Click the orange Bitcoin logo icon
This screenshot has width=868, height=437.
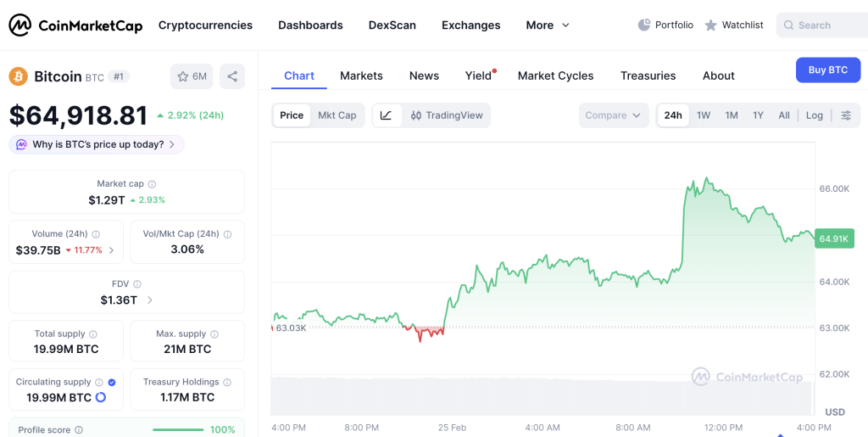coord(19,76)
